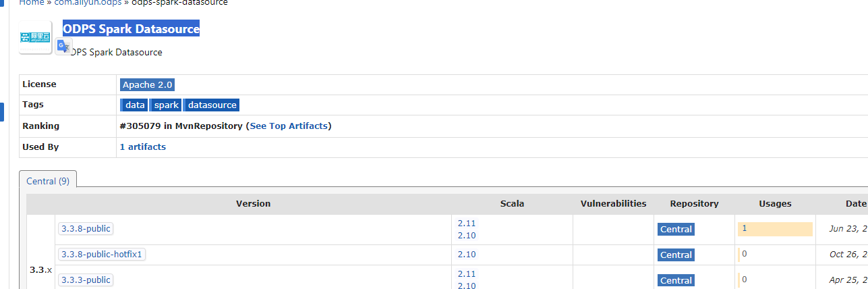Open version 3.3.3-public

pos(86,280)
